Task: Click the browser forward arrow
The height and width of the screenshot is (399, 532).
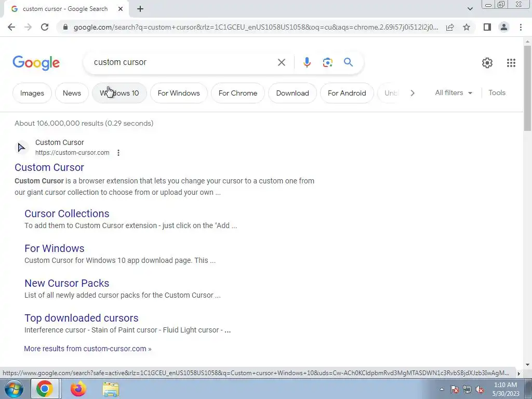Action: coord(28,27)
